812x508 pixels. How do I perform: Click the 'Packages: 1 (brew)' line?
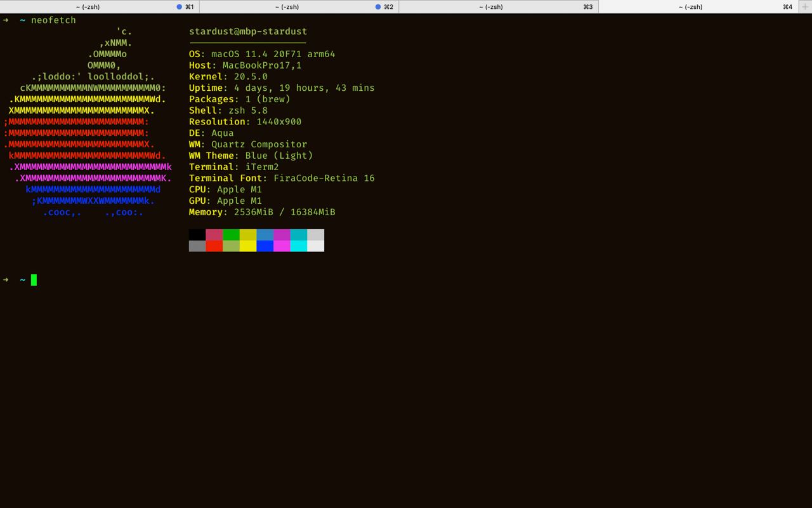(240, 99)
